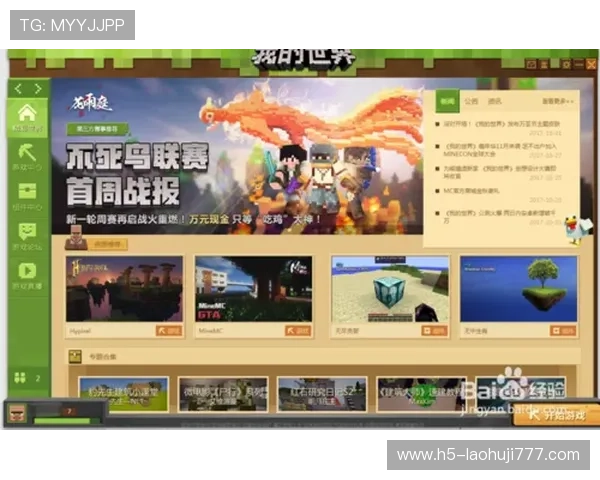Go forward with the right navigation arrow
Screen dimensions: 600x480
click(38, 89)
